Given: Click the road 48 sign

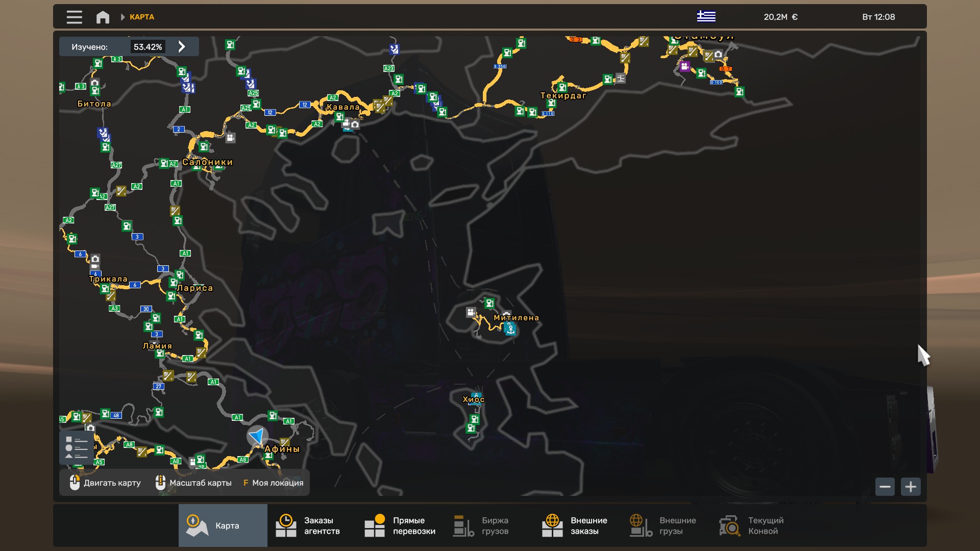Looking at the screenshot, I should point(116,415).
